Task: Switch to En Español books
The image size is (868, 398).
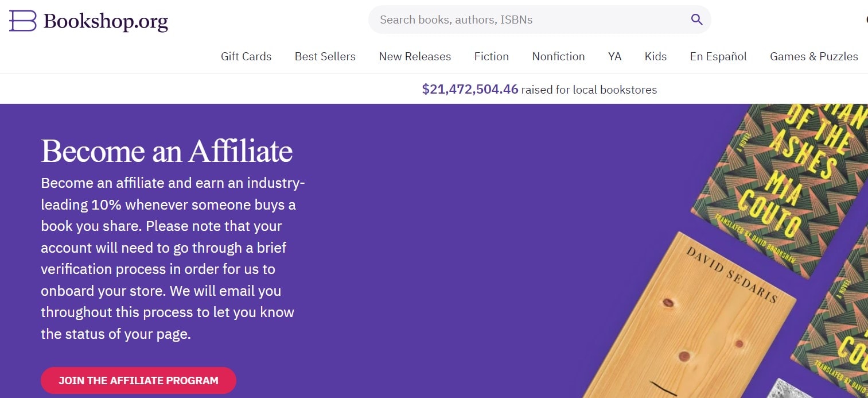Action: [718, 56]
